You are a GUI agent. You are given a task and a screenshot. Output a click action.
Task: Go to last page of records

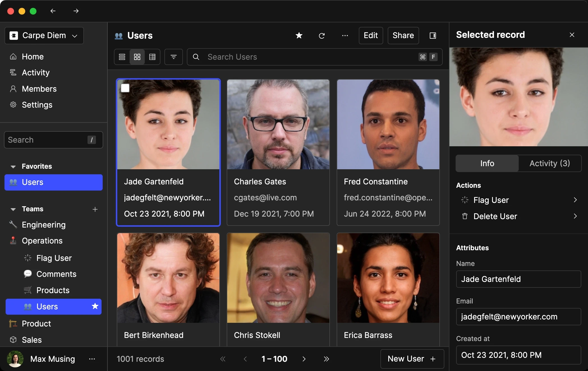326,359
